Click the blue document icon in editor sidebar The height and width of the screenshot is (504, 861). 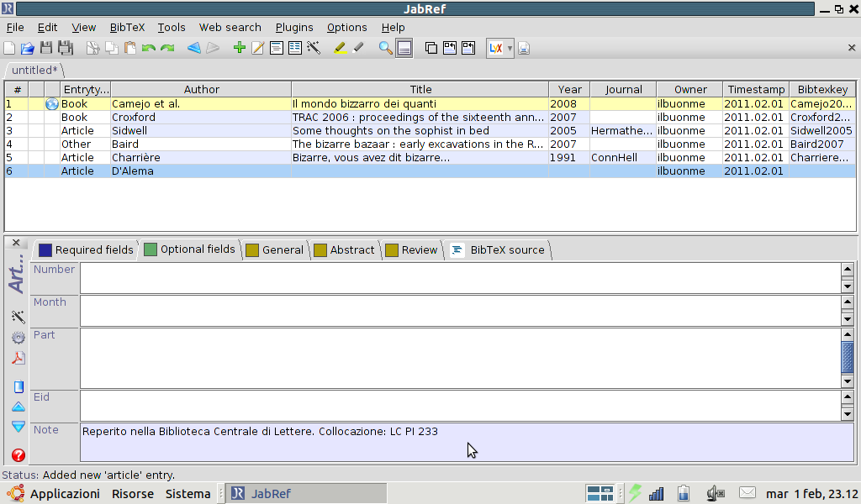(18, 386)
